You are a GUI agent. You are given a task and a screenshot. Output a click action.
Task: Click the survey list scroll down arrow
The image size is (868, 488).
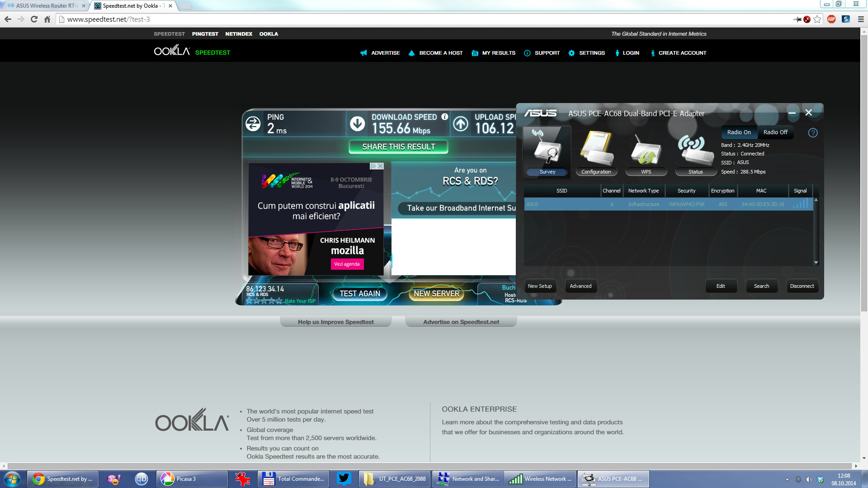(816, 263)
